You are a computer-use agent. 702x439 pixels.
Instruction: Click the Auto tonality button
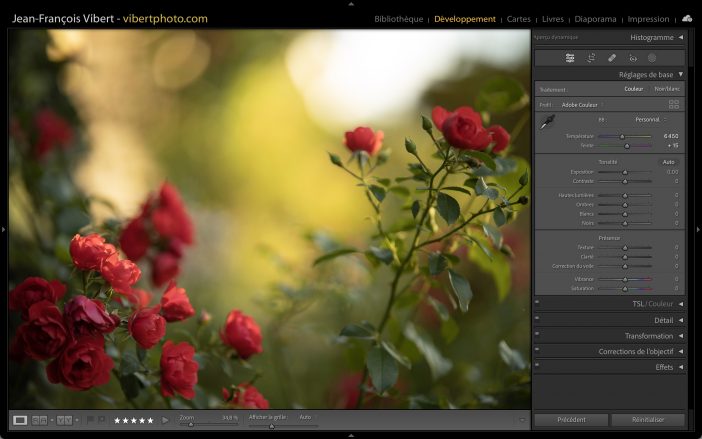(x=668, y=162)
